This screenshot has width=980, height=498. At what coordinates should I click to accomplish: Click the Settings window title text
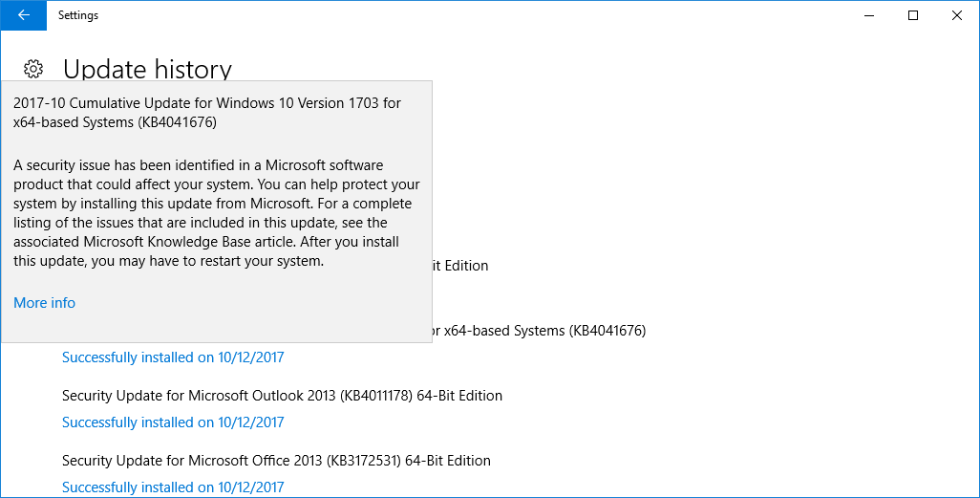coord(78,15)
